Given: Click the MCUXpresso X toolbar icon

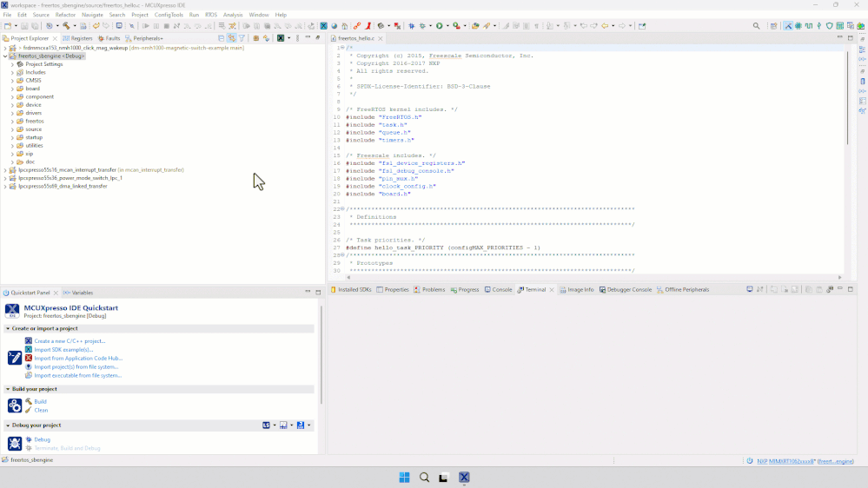Looking at the screenshot, I should [324, 25].
